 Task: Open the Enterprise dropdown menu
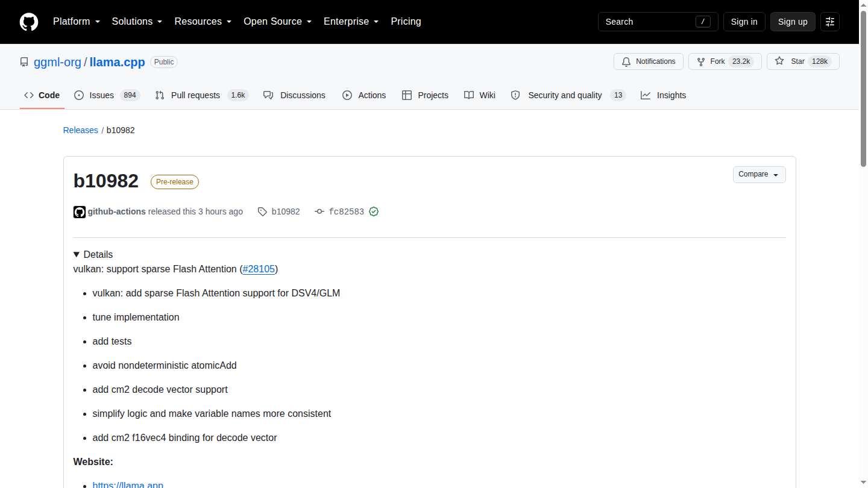[x=351, y=21]
